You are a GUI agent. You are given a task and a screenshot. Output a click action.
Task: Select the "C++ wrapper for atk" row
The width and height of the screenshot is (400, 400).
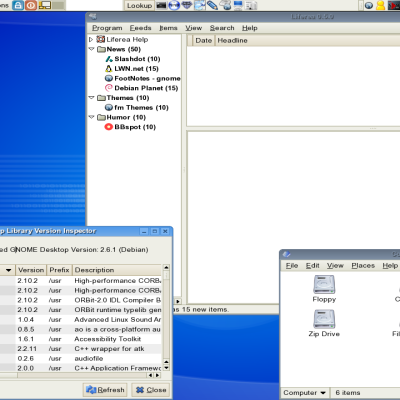(x=81, y=349)
